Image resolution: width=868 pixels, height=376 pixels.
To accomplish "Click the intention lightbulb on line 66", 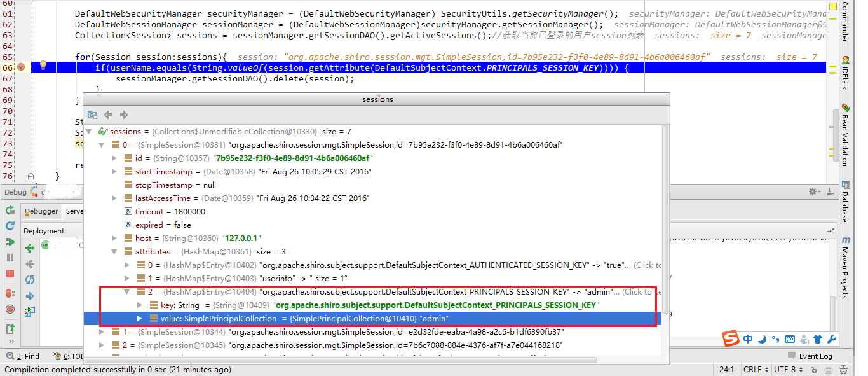I will pyautogui.click(x=43, y=66).
